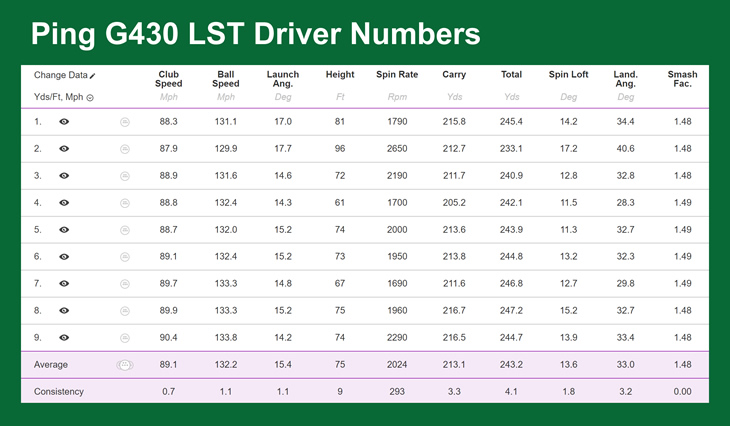
Task: Click shot 2 spin rate 2650
Action: [397, 149]
